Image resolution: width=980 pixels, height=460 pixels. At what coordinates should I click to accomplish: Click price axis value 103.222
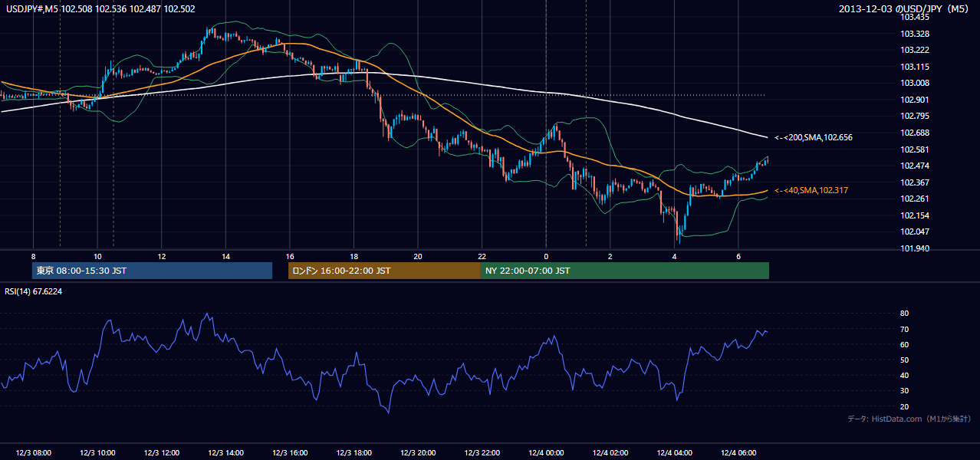[x=915, y=50]
